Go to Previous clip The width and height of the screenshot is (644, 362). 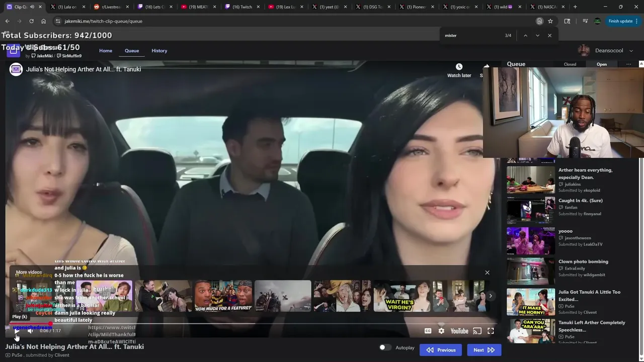click(x=441, y=350)
